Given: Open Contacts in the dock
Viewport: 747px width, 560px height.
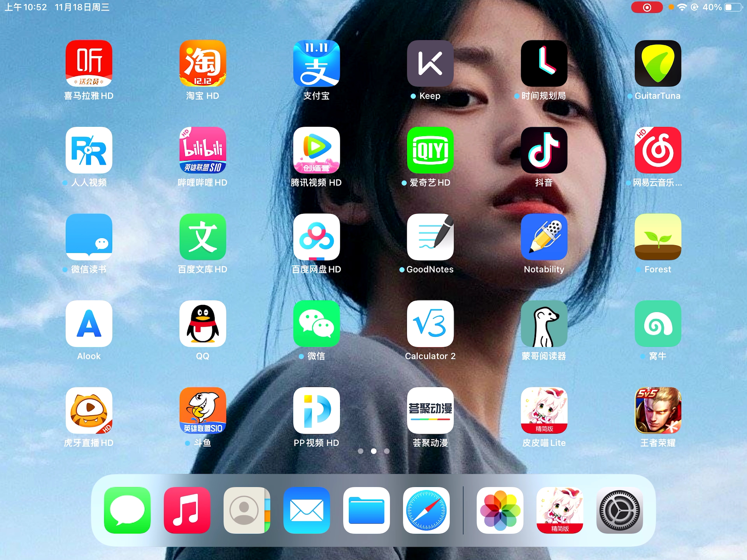Looking at the screenshot, I should click(247, 510).
